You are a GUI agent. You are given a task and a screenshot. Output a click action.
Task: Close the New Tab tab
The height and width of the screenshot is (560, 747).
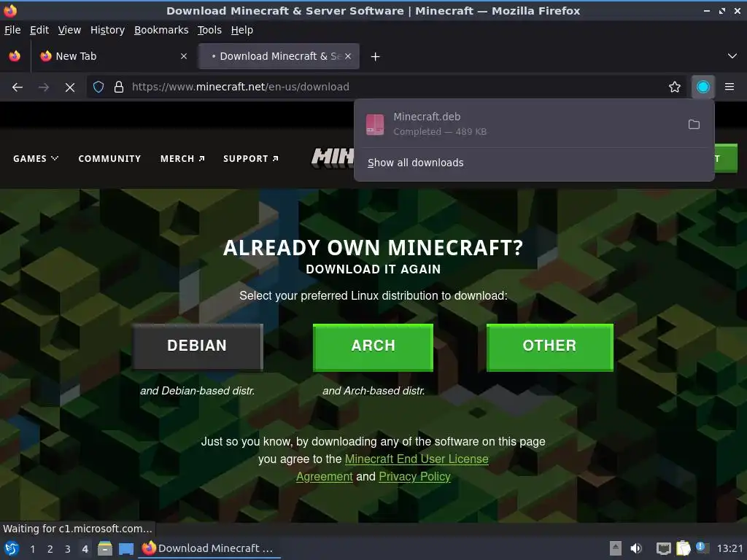click(184, 56)
